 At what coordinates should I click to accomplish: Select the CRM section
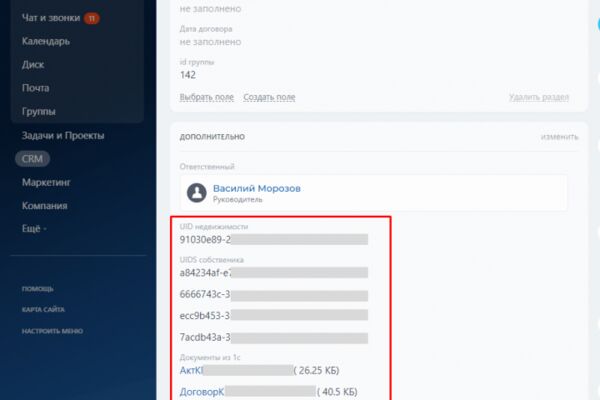click(x=32, y=159)
